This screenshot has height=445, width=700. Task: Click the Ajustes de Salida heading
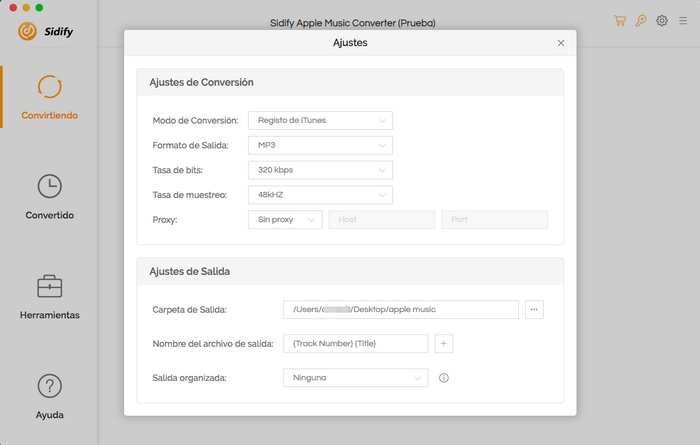point(189,271)
